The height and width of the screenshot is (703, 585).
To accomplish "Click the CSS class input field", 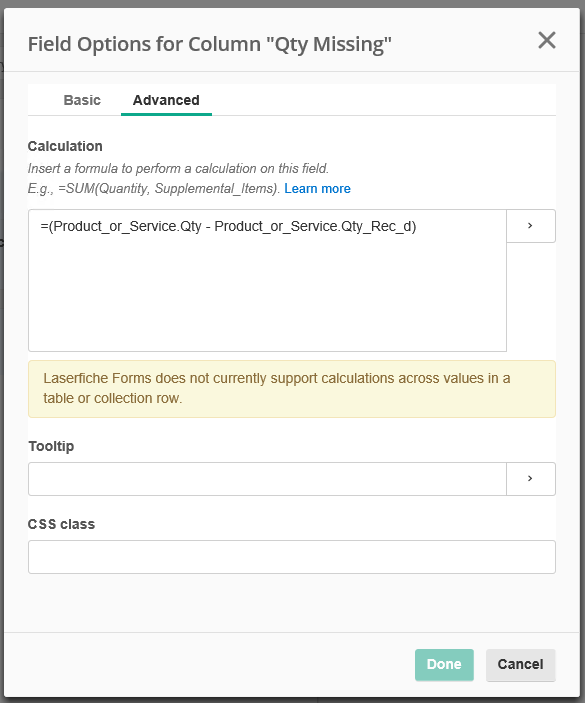I will click(292, 557).
